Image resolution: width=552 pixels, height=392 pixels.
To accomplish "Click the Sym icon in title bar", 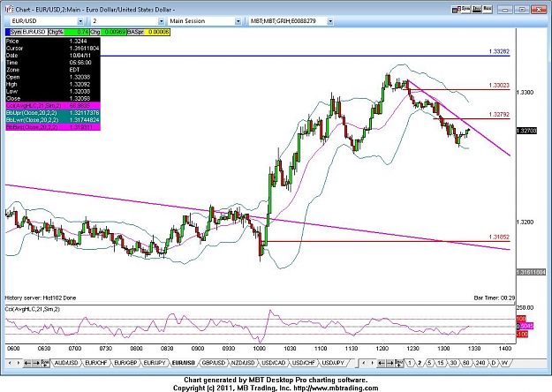I will point(466,9).
